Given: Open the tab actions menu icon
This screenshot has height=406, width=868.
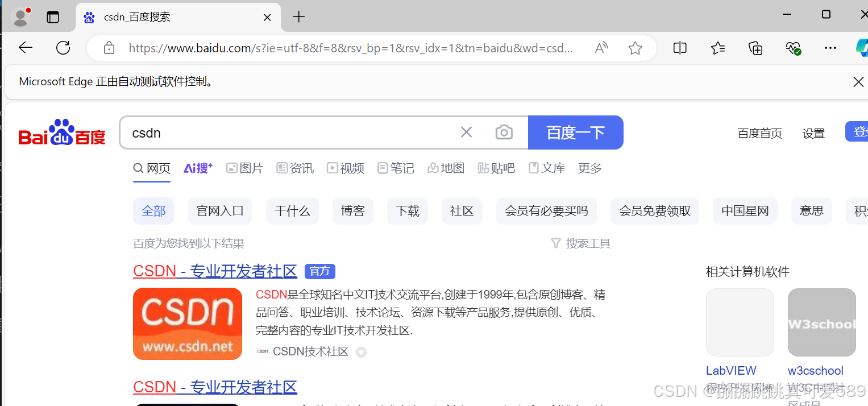Looking at the screenshot, I should pos(53,17).
